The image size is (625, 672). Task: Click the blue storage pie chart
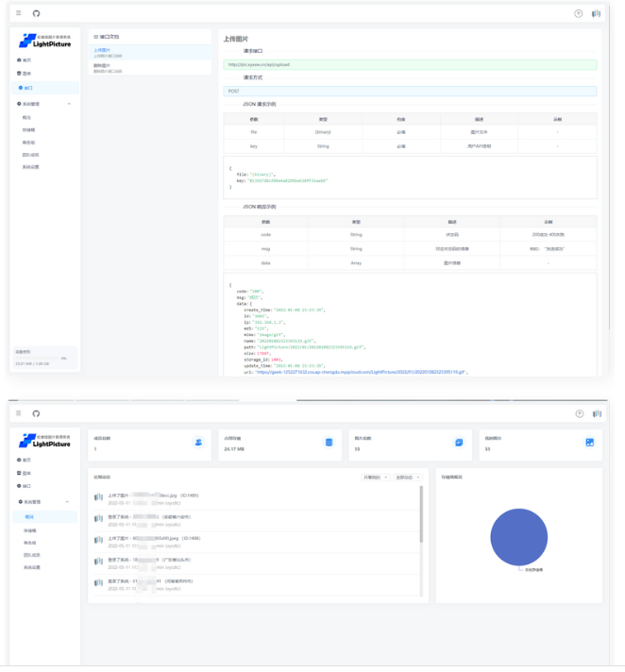(x=519, y=536)
